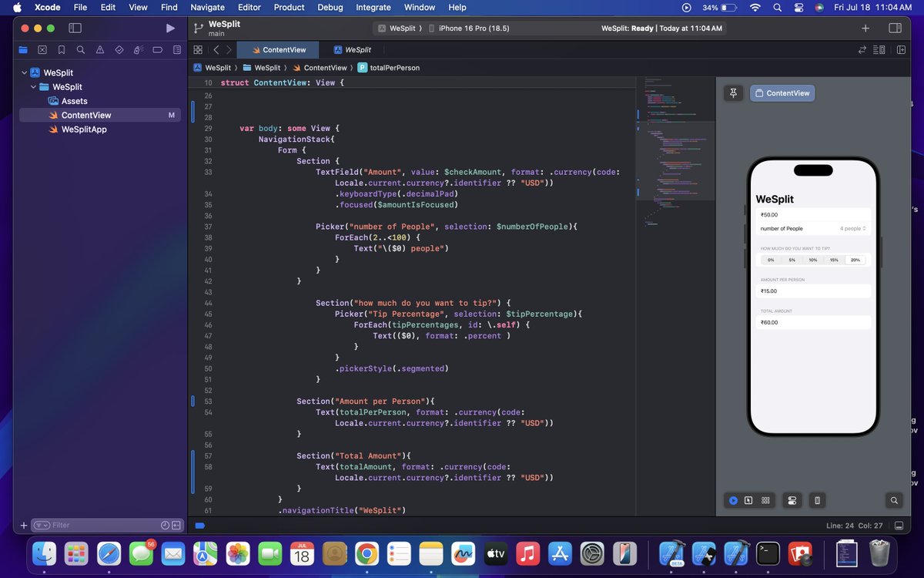The height and width of the screenshot is (578, 924).
Task: Click the Library plus button
Action: tap(865, 29)
